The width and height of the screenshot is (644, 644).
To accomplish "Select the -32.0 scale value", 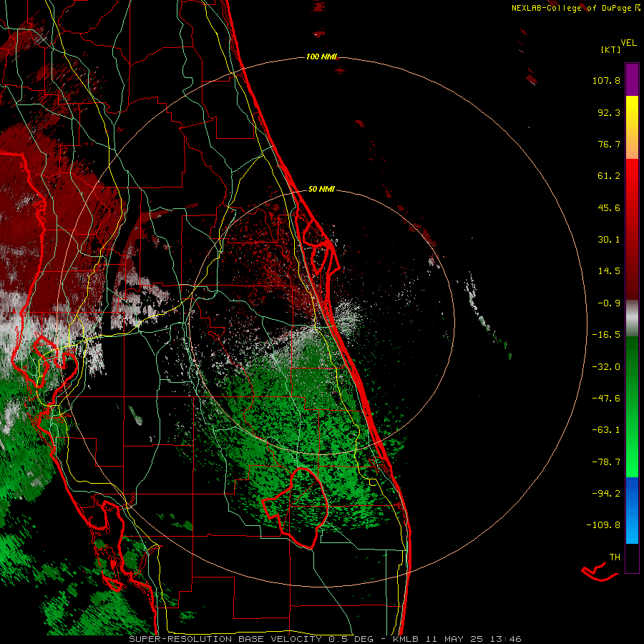I will (606, 367).
